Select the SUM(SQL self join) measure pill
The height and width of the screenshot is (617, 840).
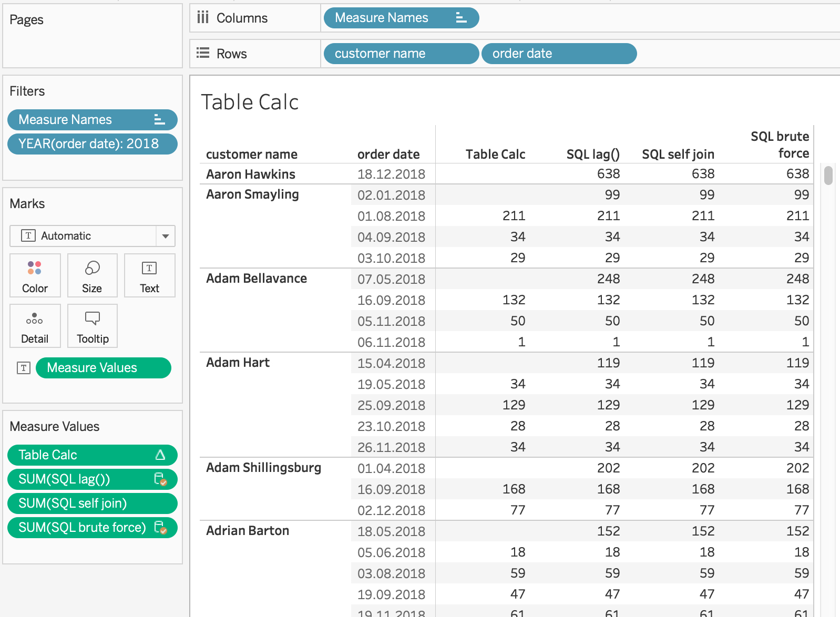[x=93, y=503]
